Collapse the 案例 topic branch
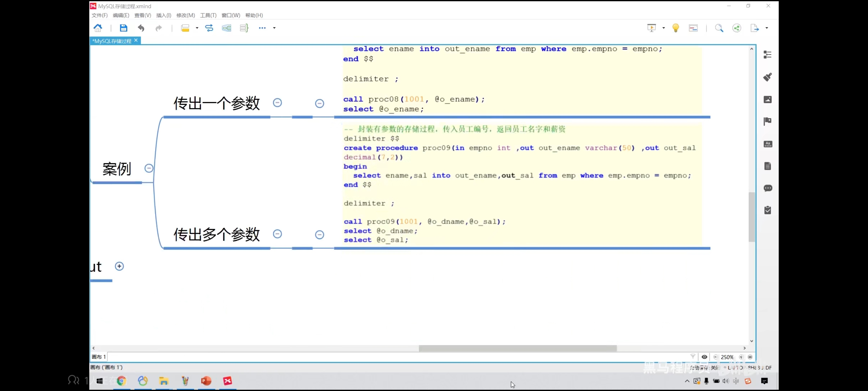Viewport: 868px width, 391px height. (148, 168)
